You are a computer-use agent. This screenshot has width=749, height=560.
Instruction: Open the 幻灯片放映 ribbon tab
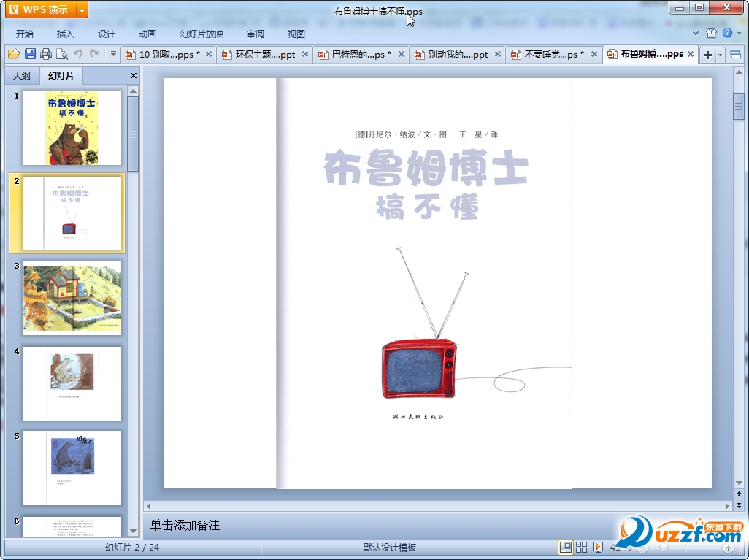click(201, 34)
